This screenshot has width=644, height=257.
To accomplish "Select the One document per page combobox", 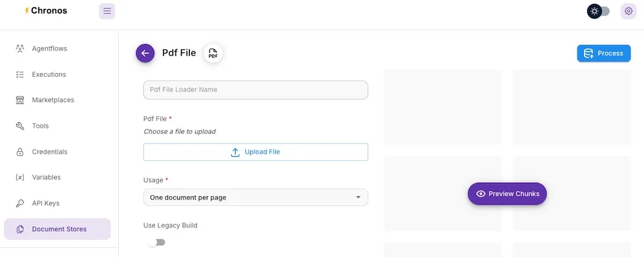I will point(255,198).
